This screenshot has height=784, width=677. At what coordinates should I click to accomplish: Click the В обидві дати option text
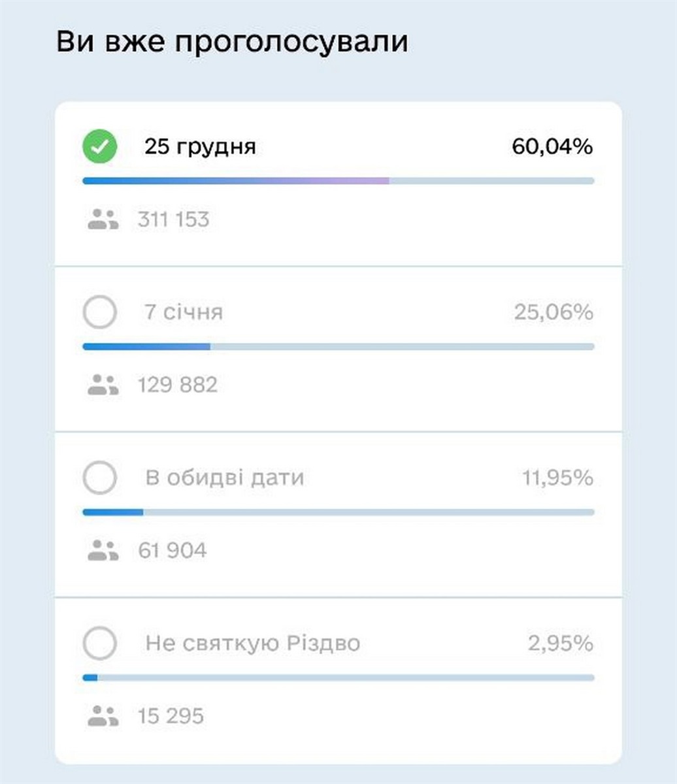click(x=225, y=478)
